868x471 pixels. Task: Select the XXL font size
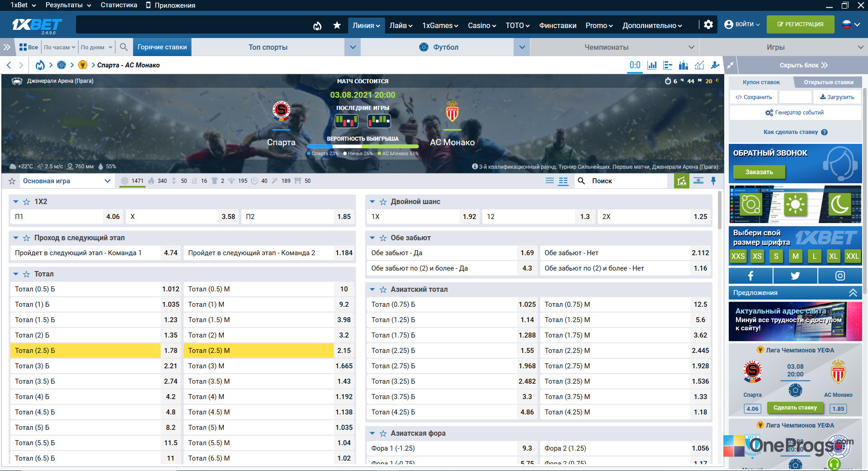(x=852, y=256)
